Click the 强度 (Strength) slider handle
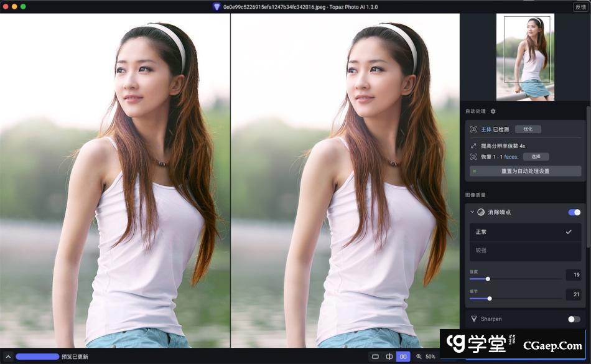The image size is (591, 364). tap(488, 279)
